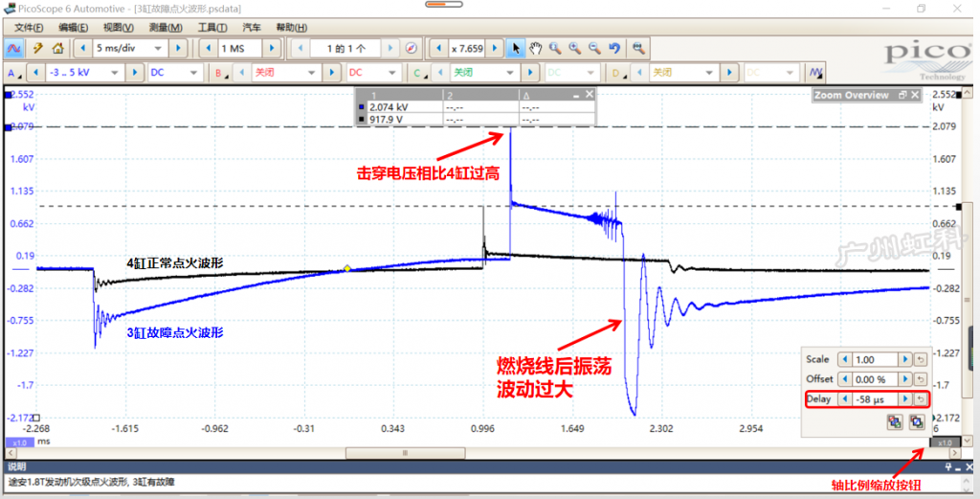Click the Zoom to full view icon

pos(638,48)
